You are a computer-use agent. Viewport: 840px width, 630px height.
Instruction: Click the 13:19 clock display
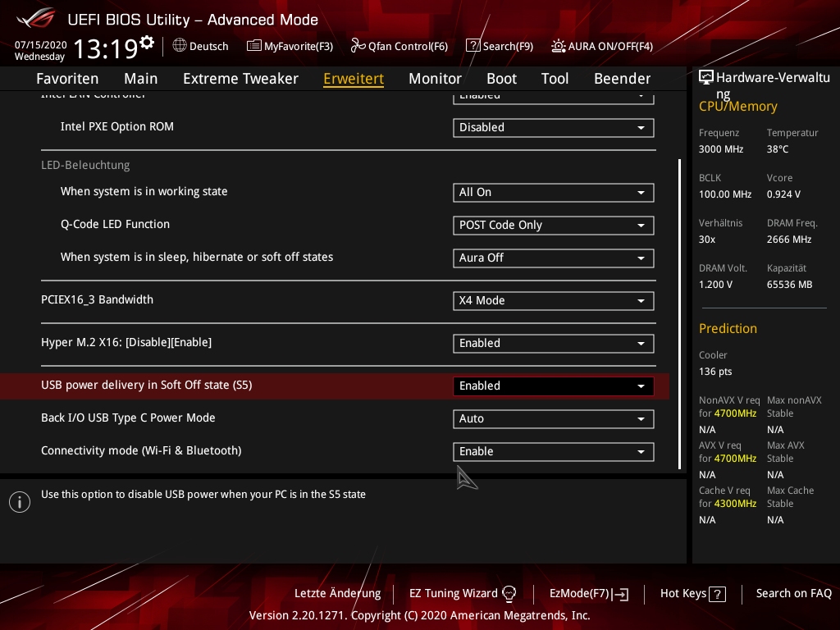tap(106, 48)
